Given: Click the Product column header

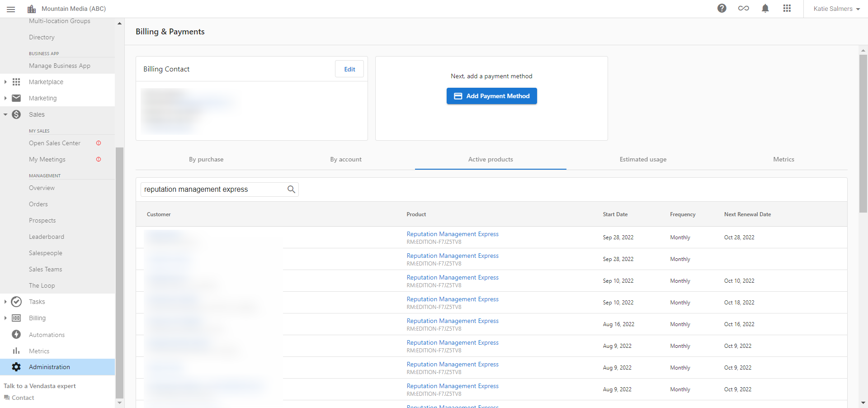Looking at the screenshot, I should pos(416,214).
